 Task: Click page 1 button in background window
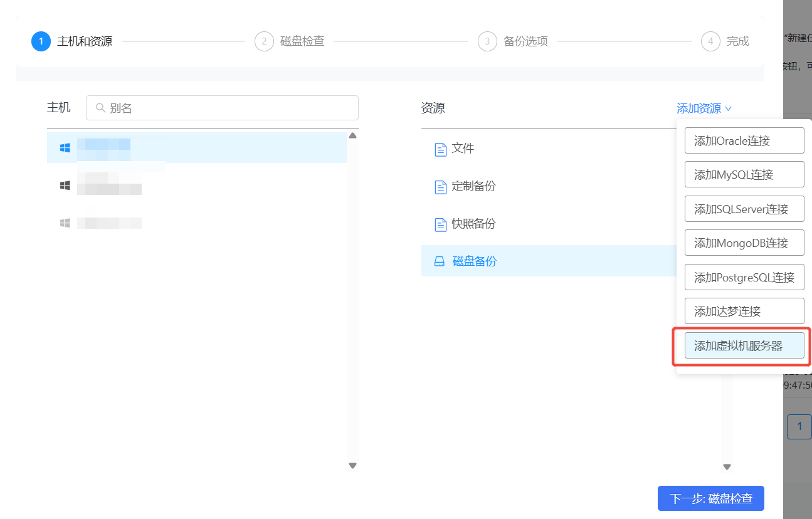click(x=799, y=427)
